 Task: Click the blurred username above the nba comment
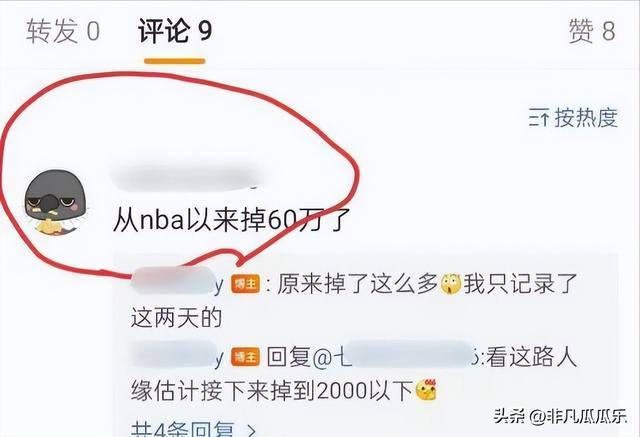click(187, 177)
